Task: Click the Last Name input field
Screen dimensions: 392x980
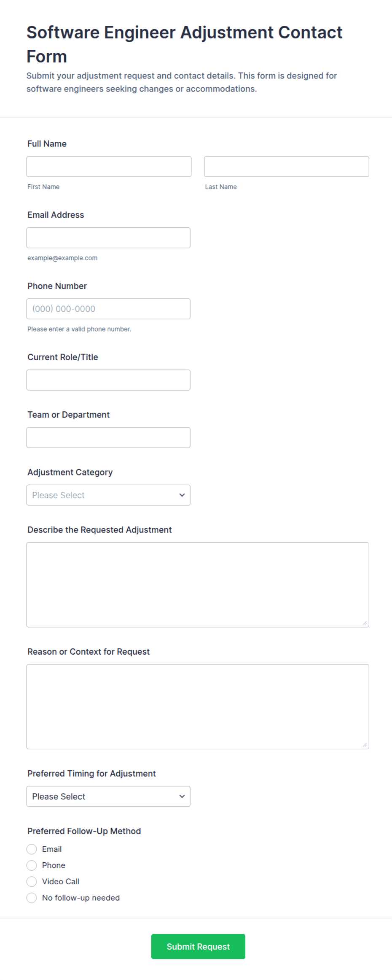Action: [x=287, y=167]
